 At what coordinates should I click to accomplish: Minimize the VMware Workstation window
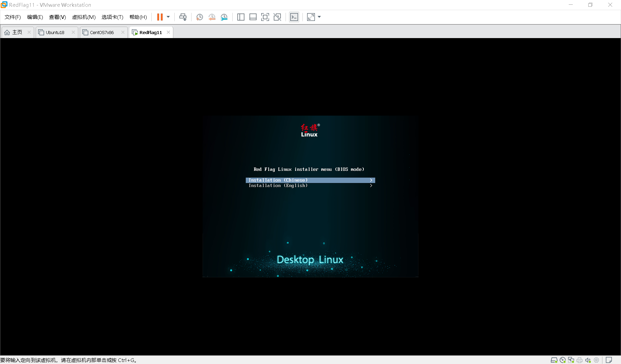(x=571, y=5)
